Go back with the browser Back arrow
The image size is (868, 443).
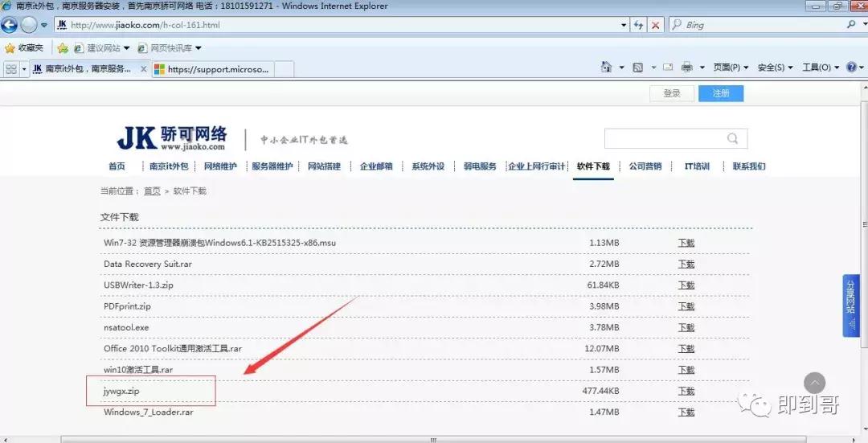tap(10, 25)
